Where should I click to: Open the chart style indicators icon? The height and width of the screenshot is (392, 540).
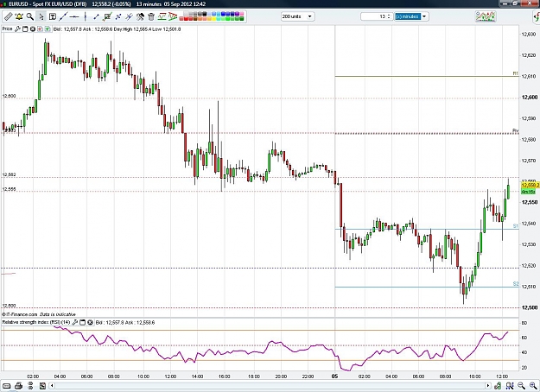(x=486, y=16)
